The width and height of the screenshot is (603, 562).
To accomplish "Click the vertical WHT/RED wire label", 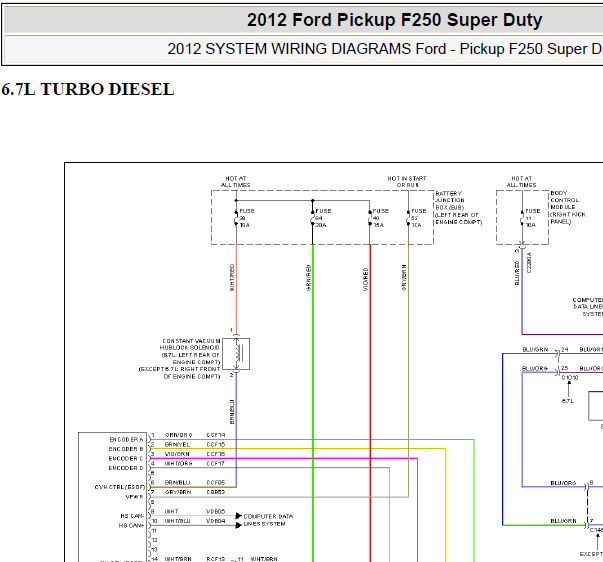I will pyautogui.click(x=232, y=277).
